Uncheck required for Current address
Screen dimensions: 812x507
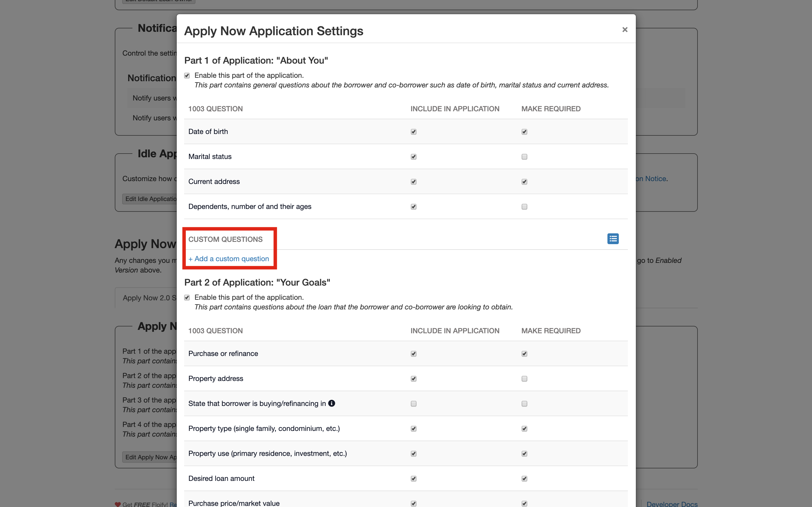click(x=524, y=182)
